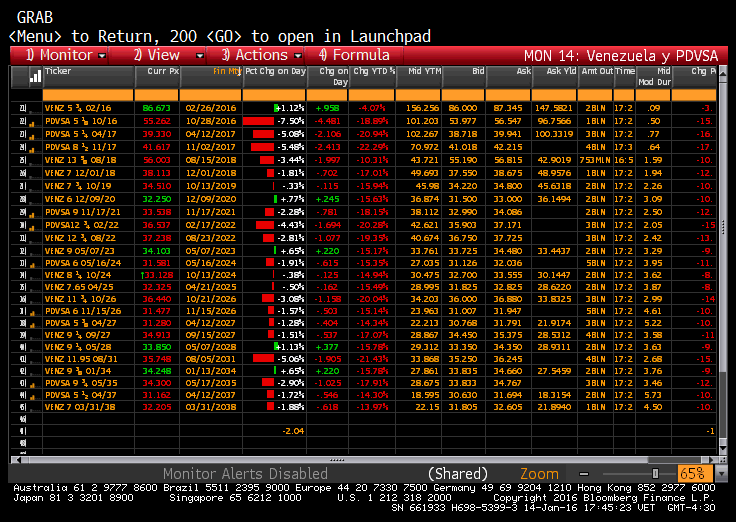Click the Mid Mod Dur column header
The height and width of the screenshot is (522, 736).
653,77
